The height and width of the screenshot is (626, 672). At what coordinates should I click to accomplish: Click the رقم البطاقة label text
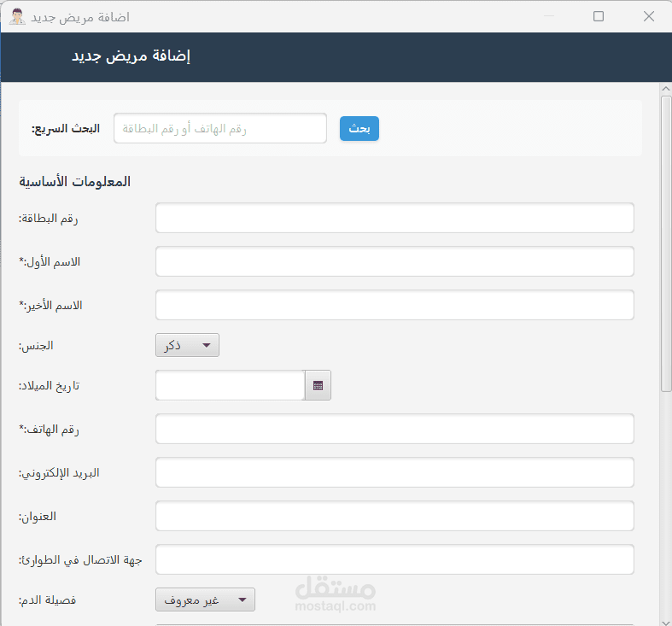[48, 219]
